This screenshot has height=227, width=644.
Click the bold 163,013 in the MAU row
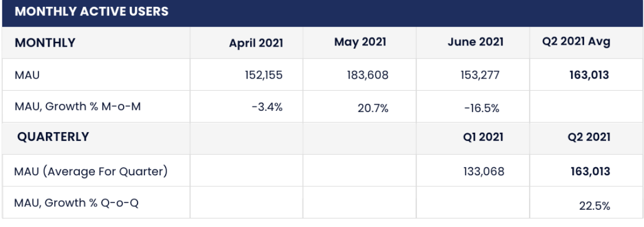click(589, 75)
